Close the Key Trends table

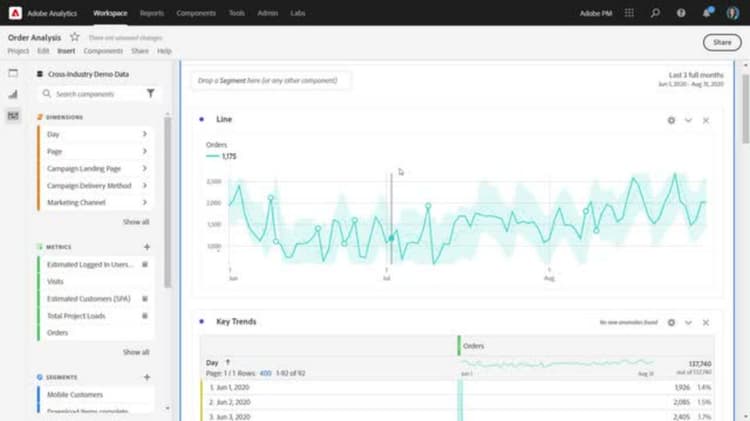(x=706, y=322)
